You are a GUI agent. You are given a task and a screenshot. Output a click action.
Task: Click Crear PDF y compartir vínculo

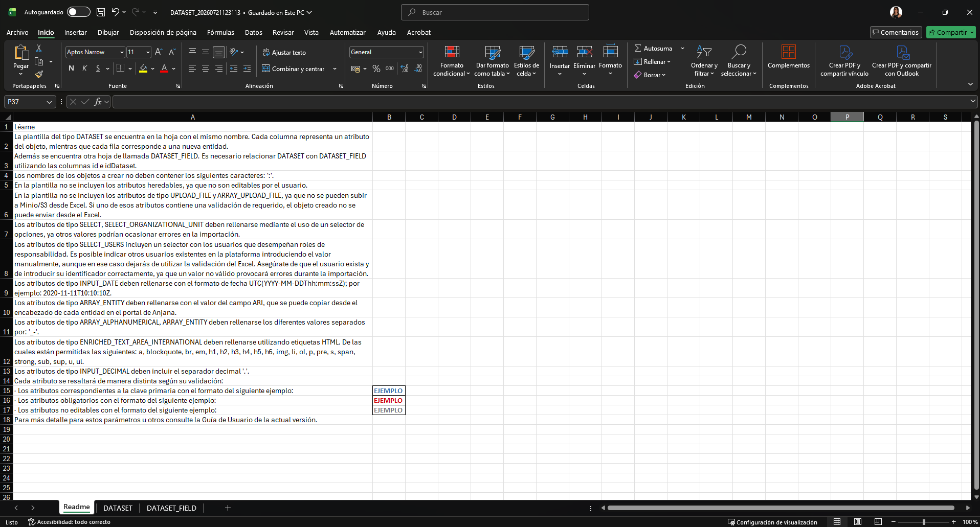click(x=844, y=60)
